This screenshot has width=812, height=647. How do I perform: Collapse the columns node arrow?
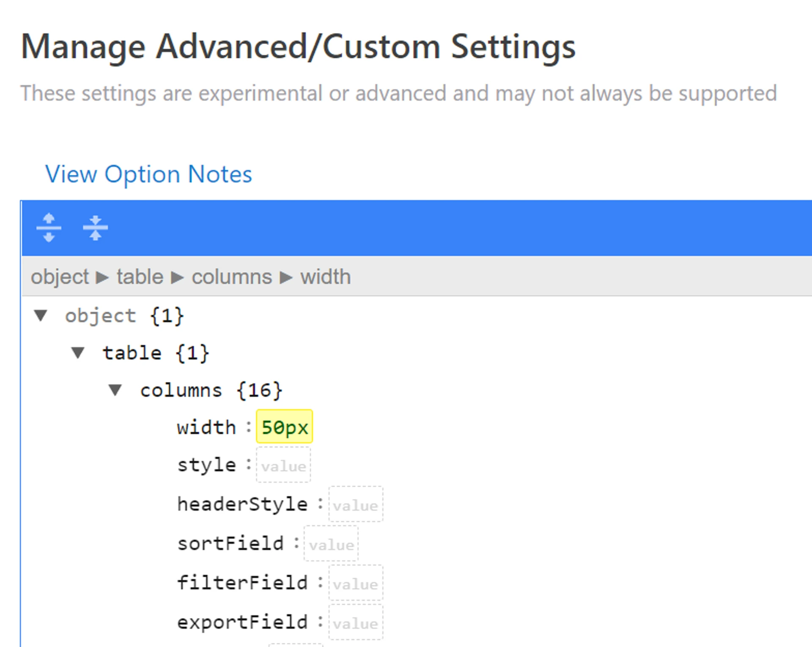115,389
